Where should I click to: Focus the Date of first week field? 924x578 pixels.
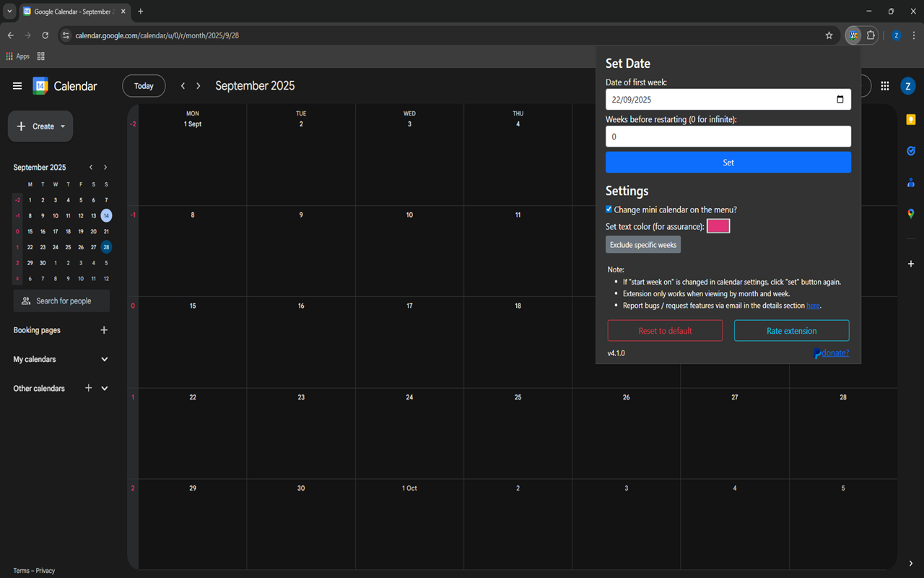pos(728,100)
